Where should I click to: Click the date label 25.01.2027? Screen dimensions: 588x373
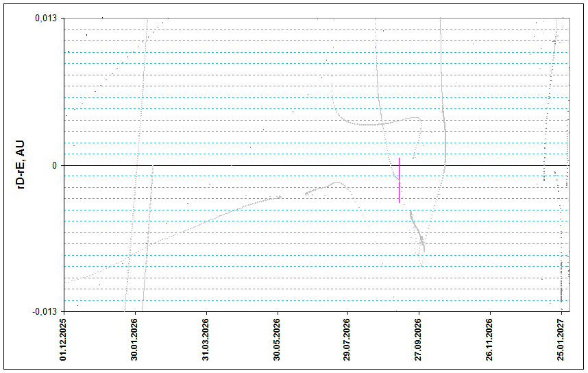pos(561,339)
